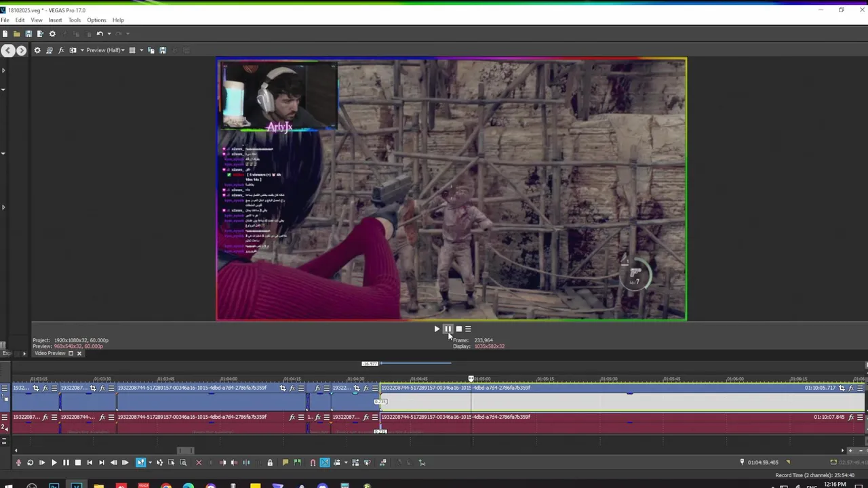Save snapshot to file in preview toolbar
868x488 pixels.
(x=163, y=50)
